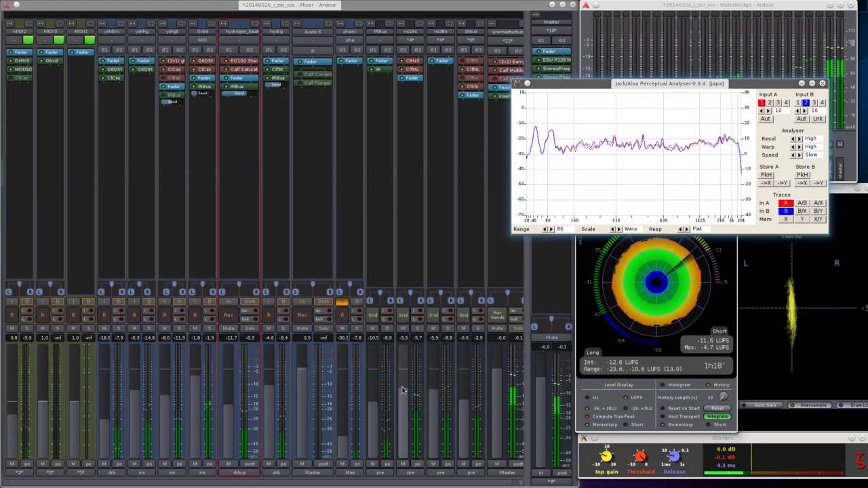
Task: Click the PkH button under Store B
Action: click(802, 175)
